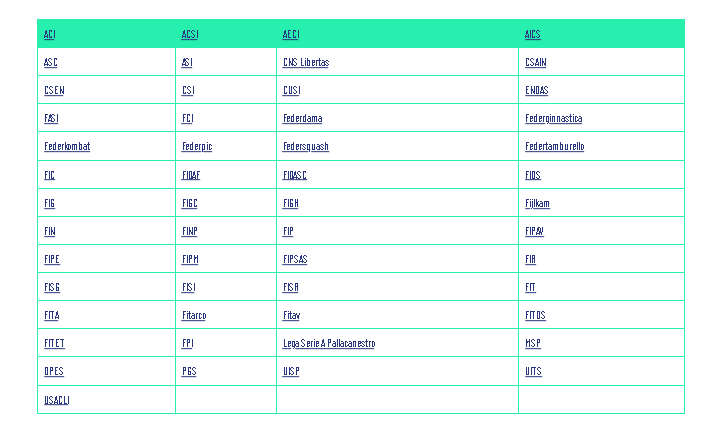Open the USACLI link

tap(56, 400)
